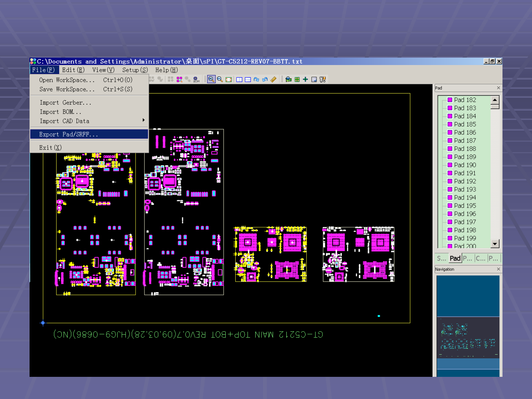
Task: Click the zoom out magnifier tool
Action: tap(220, 79)
